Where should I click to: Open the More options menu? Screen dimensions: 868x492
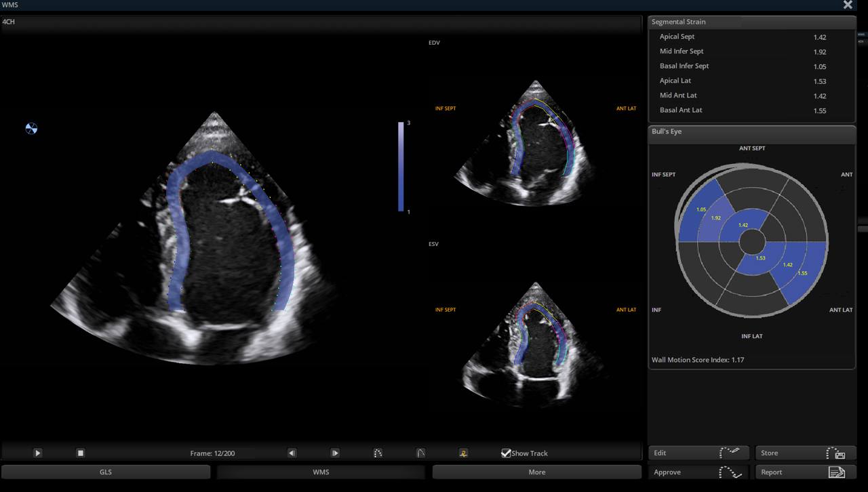click(x=536, y=472)
